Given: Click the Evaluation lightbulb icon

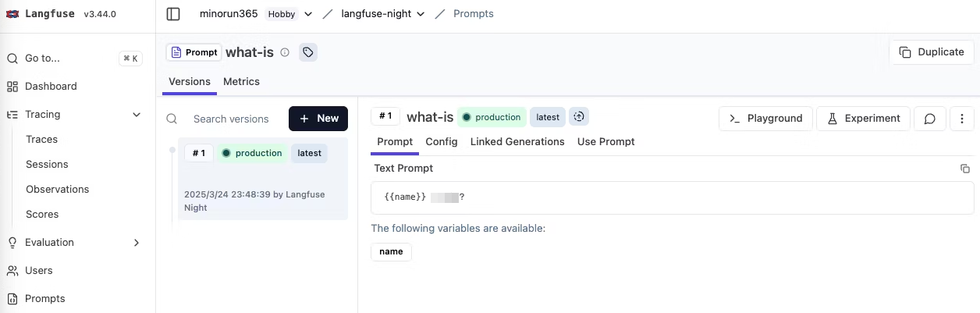Looking at the screenshot, I should tap(12, 242).
